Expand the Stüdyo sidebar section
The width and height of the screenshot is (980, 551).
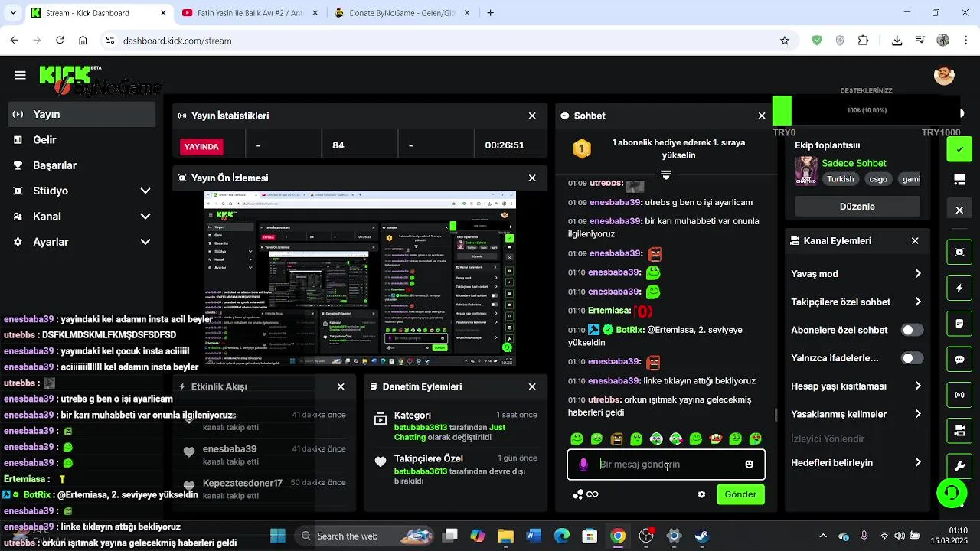tap(145, 191)
